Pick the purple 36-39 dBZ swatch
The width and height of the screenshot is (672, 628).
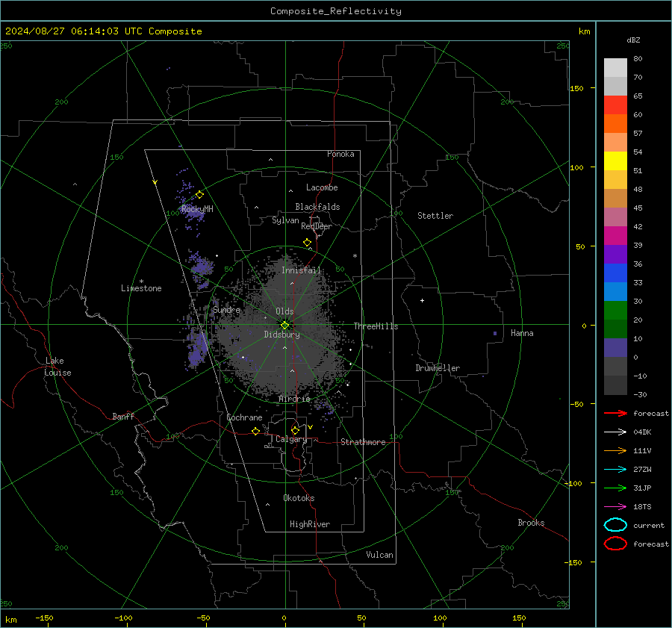[x=615, y=255]
